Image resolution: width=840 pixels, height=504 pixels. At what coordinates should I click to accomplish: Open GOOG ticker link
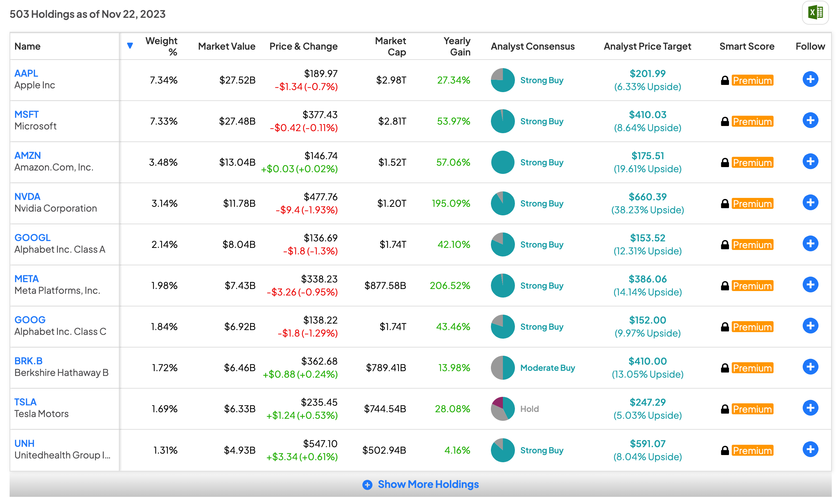[x=30, y=320]
